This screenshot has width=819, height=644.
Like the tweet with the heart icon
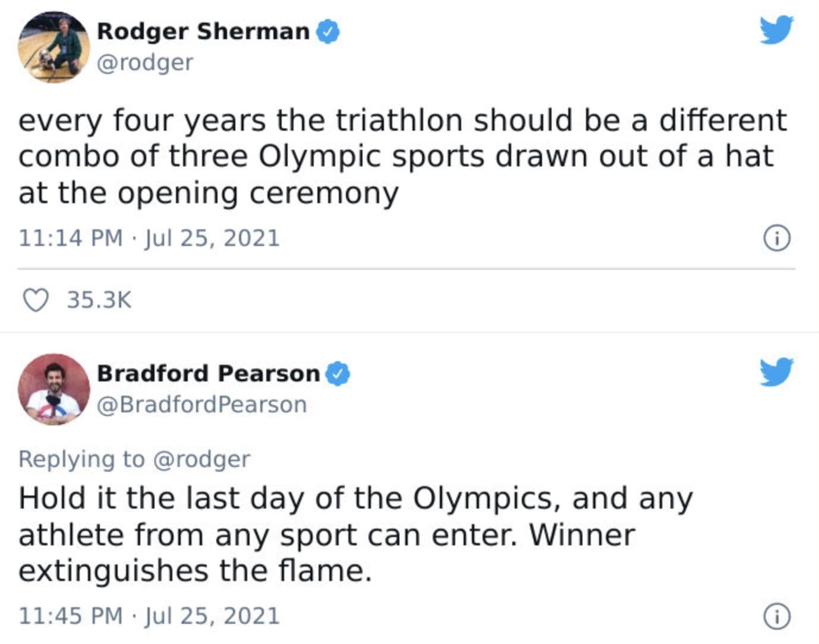point(36,299)
